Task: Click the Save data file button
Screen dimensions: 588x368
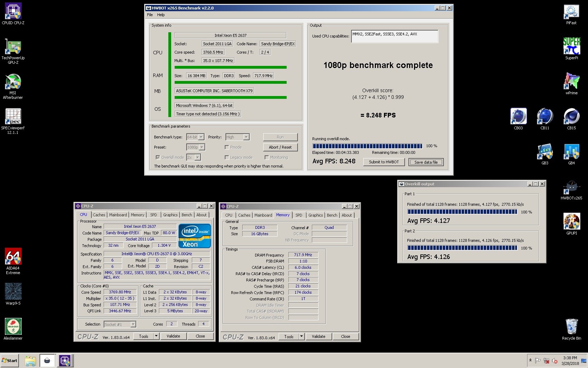Action: 426,162
